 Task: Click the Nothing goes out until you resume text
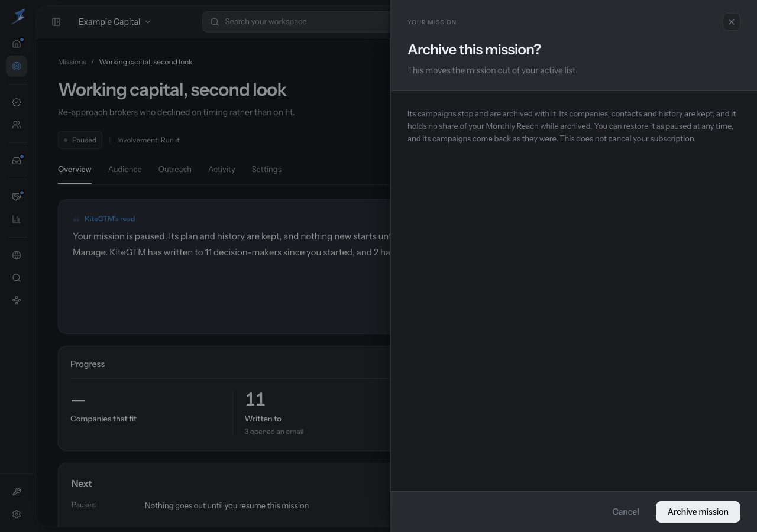point(227,505)
